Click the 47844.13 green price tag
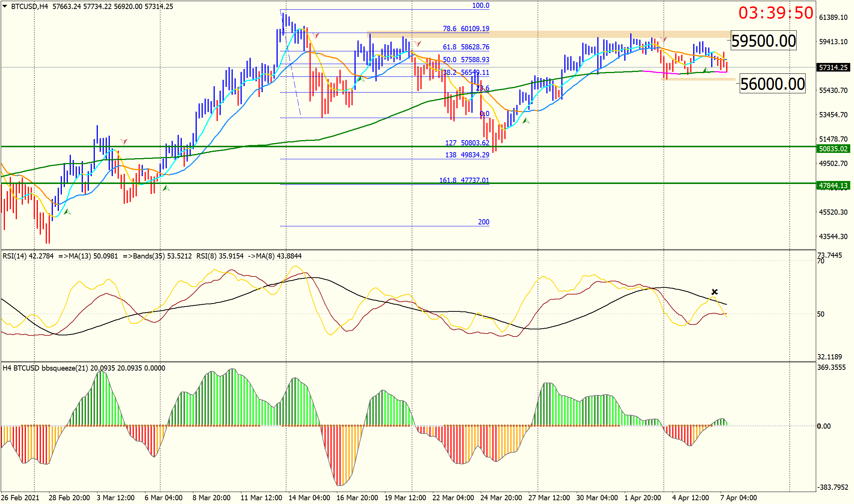Image resolution: width=854 pixels, height=504 pixels. [833, 185]
